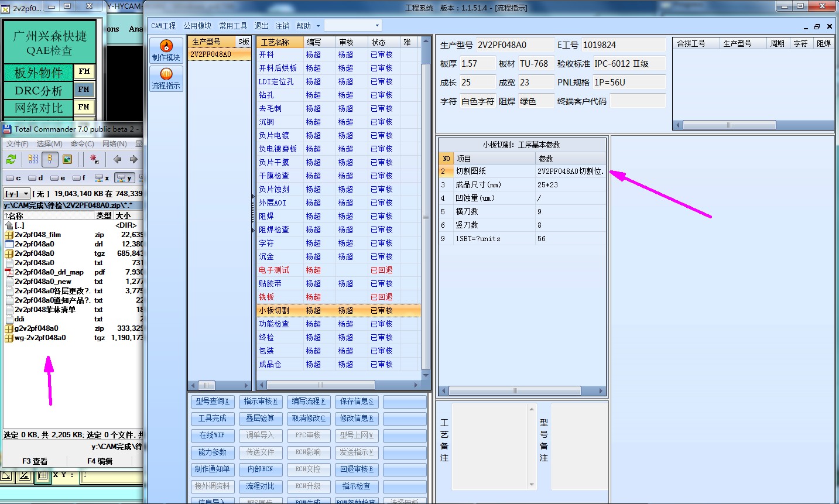Screen dimensions: 839x504
Task: Select the 铣板 process row
Action: [338, 297]
